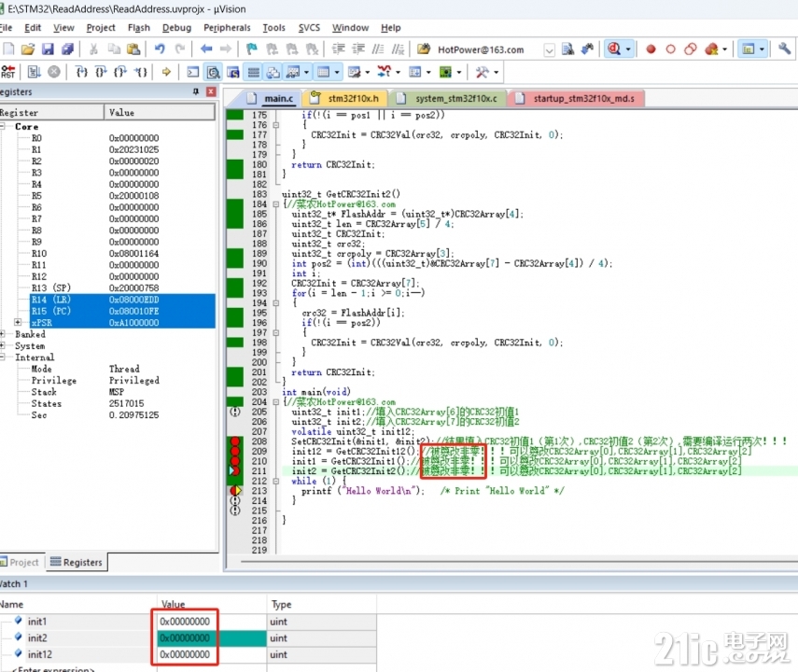Stop execution with the grey X icon
The height and width of the screenshot is (672, 798).
54,72
